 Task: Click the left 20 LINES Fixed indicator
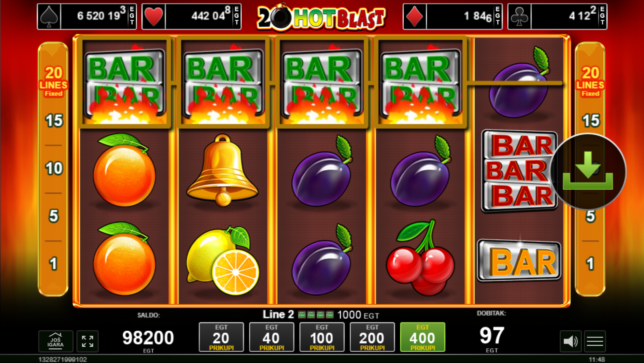(53, 81)
